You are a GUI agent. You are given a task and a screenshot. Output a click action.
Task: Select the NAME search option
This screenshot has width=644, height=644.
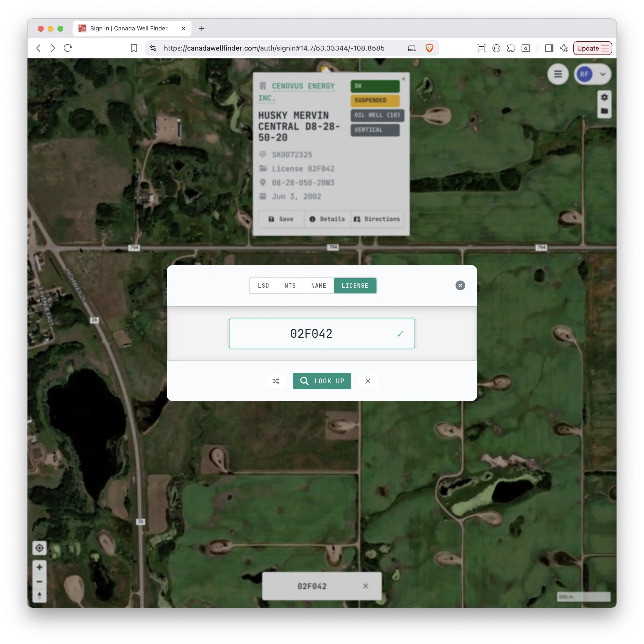[318, 285]
